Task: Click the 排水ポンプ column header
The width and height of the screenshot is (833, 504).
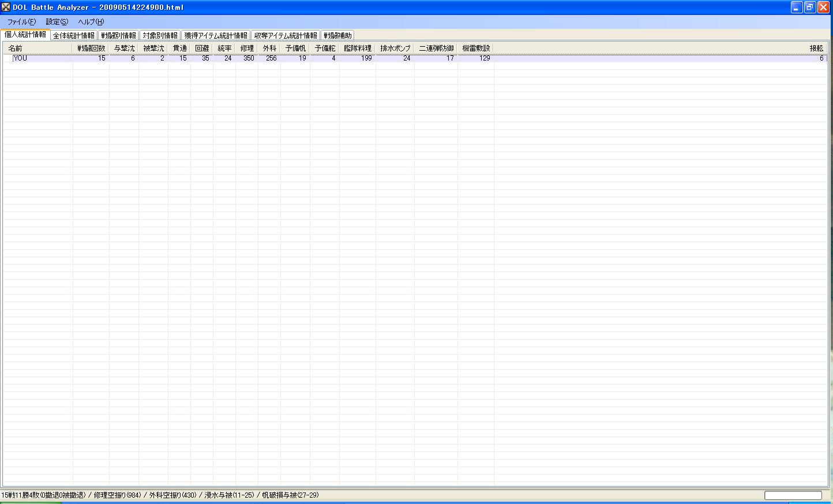Action: pyautogui.click(x=395, y=48)
